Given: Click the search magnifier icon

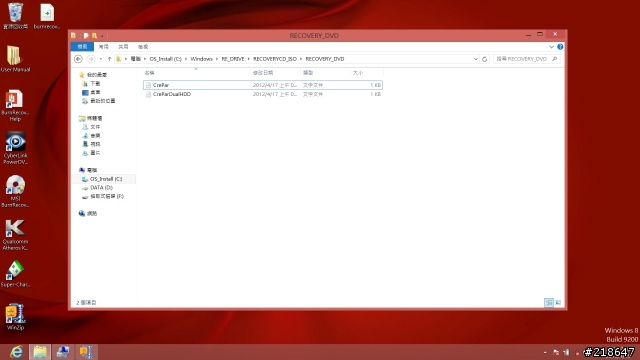Looking at the screenshot, I should tap(554, 59).
